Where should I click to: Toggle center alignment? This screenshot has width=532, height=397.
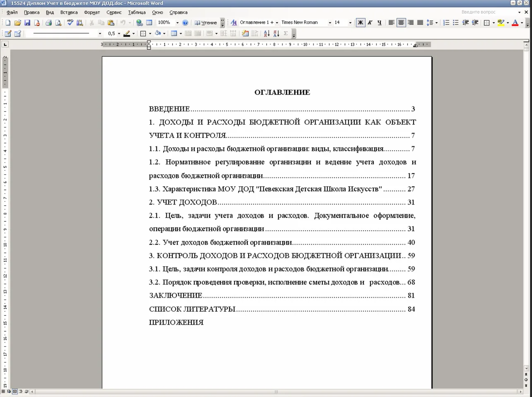[401, 23]
